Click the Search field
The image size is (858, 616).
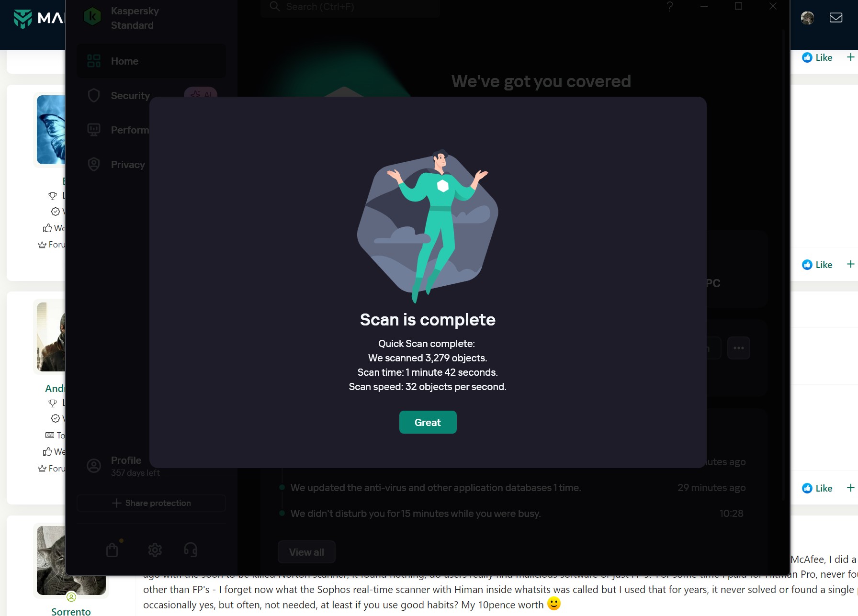[350, 7]
